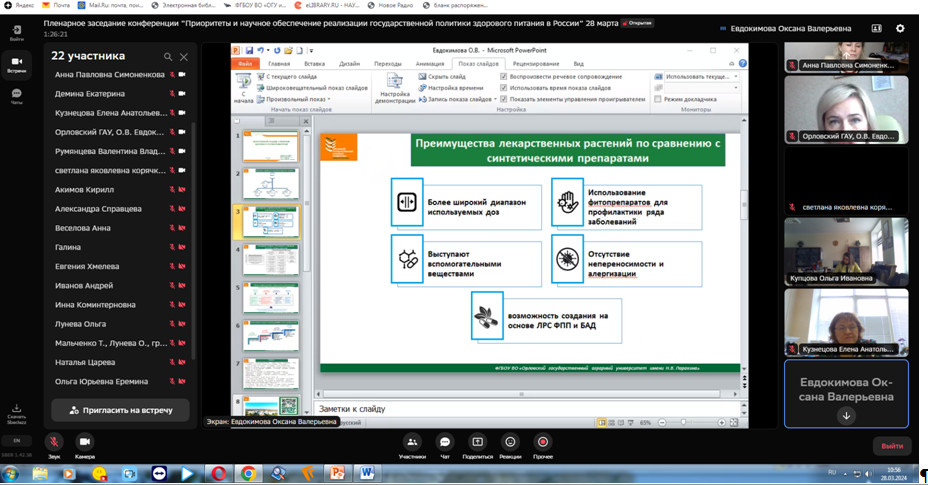928x485 pixels.
Task: Open the Реакции emoji menu
Action: coord(510,442)
